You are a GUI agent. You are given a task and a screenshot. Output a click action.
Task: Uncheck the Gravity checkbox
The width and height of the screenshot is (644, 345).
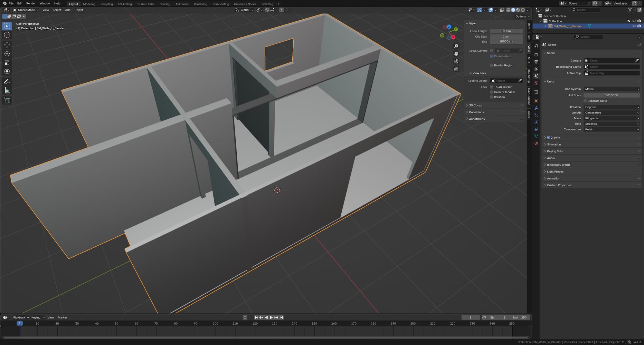(x=548, y=138)
